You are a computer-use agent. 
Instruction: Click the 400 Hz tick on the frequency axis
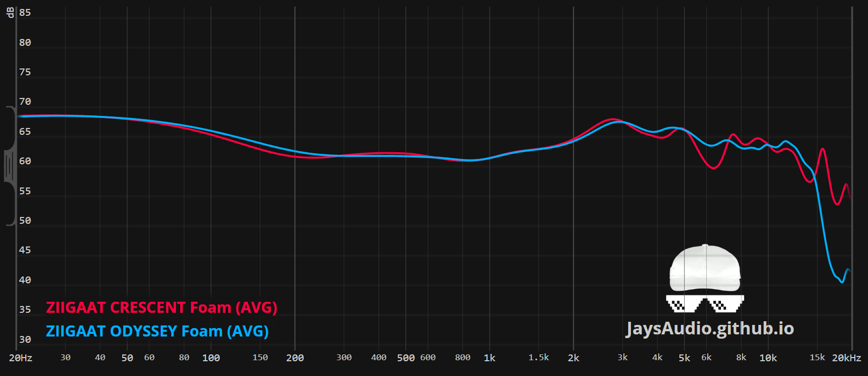(x=378, y=358)
